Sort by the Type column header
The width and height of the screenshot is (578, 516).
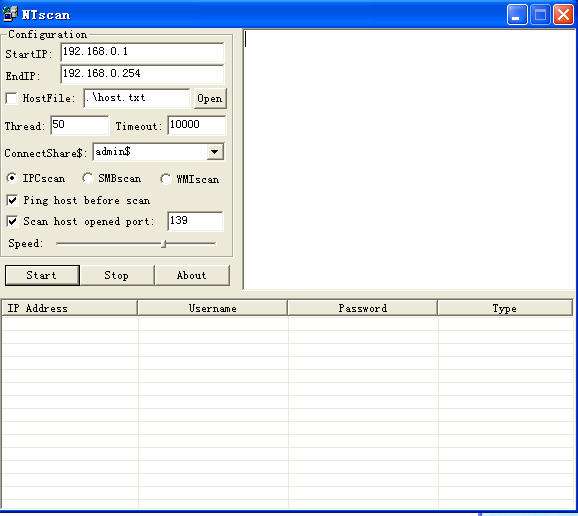click(x=505, y=308)
